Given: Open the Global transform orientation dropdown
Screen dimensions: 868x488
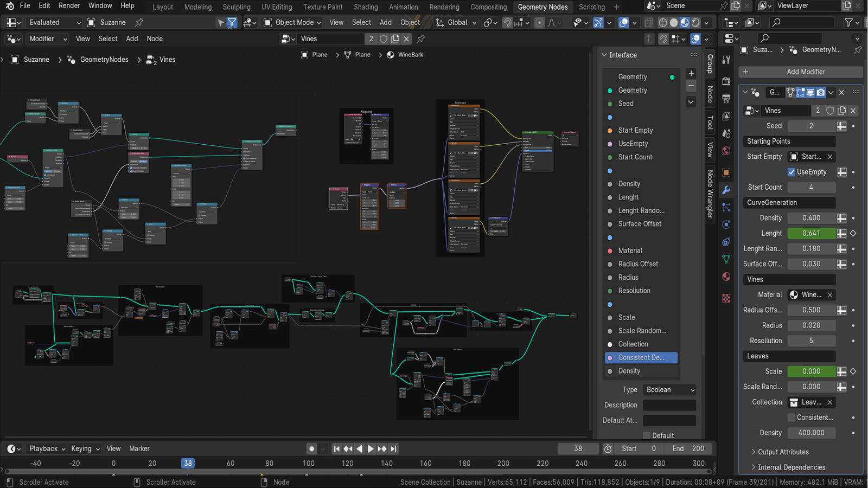Looking at the screenshot, I should [456, 22].
